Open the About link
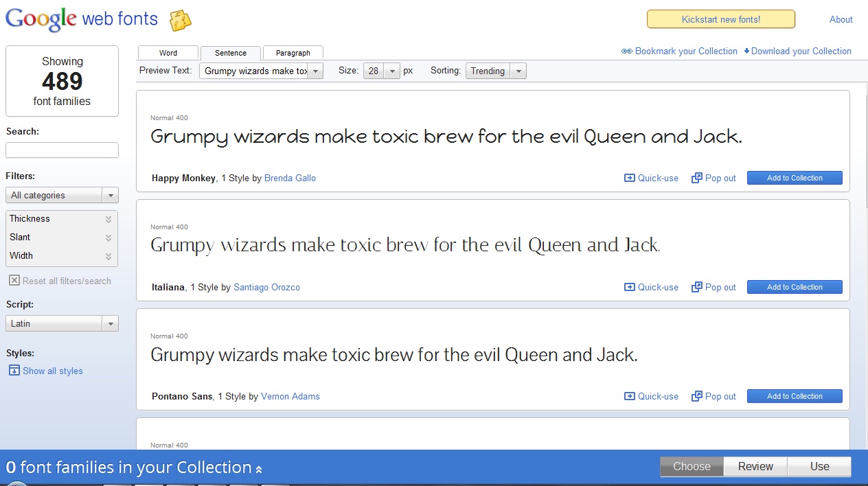This screenshot has height=486, width=868. [841, 19]
